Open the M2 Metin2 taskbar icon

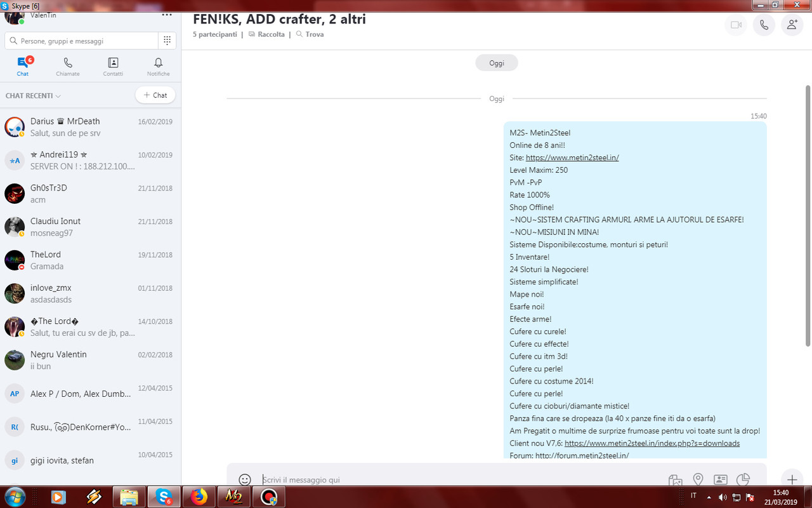tap(233, 497)
